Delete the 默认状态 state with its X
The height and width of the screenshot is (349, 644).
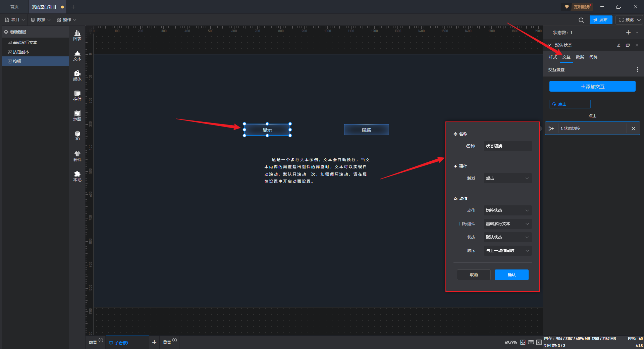637,45
